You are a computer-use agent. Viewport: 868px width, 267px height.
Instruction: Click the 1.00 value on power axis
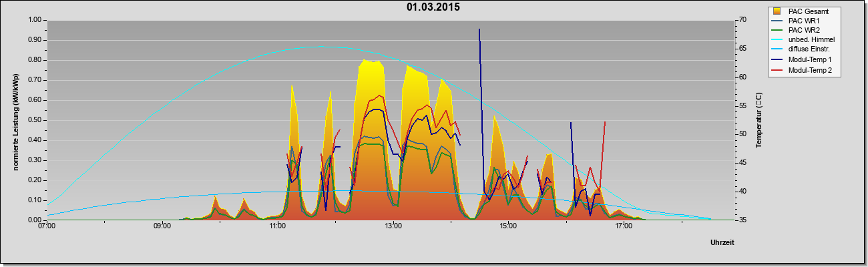(34, 20)
